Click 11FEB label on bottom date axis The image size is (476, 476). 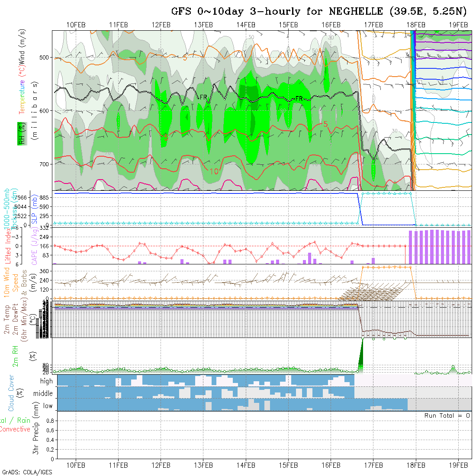click(x=119, y=465)
